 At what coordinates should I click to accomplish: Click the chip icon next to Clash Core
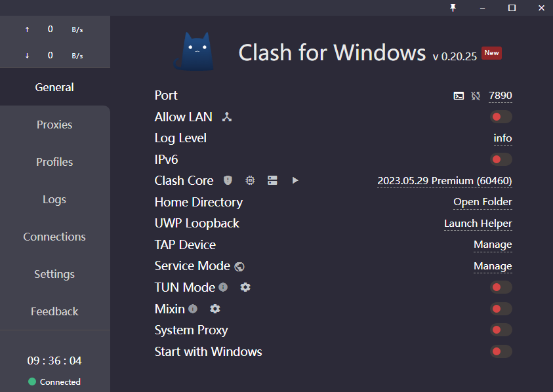click(x=250, y=180)
